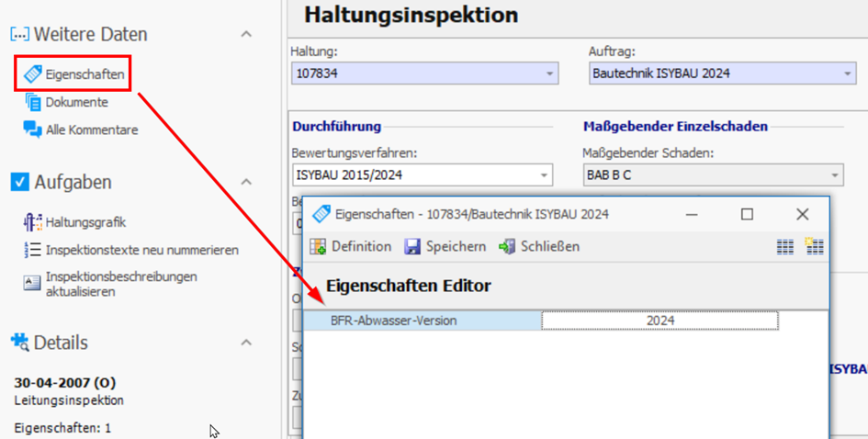Collapse the Weitere Daten section
This screenshot has width=868, height=439.
[x=245, y=34]
